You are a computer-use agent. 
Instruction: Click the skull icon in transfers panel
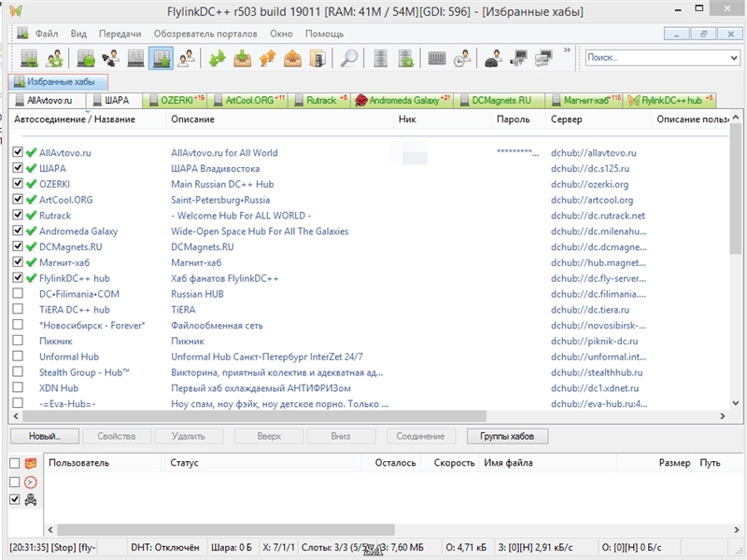pyautogui.click(x=31, y=499)
